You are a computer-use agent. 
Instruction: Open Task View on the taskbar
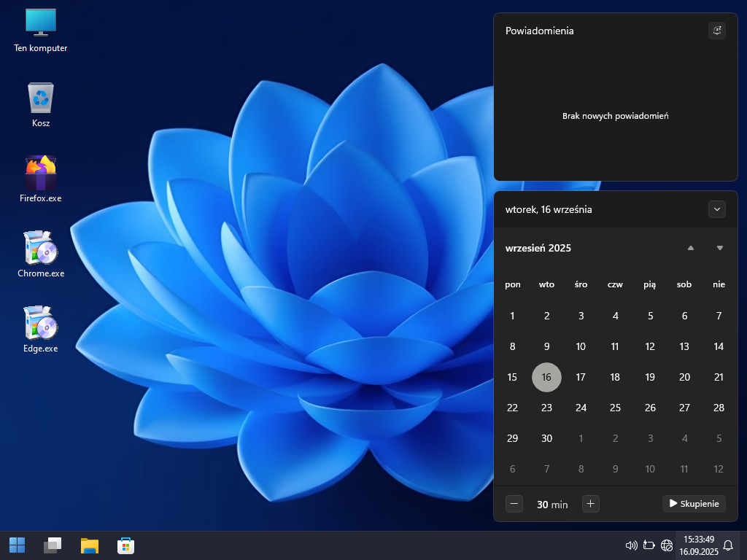53,545
